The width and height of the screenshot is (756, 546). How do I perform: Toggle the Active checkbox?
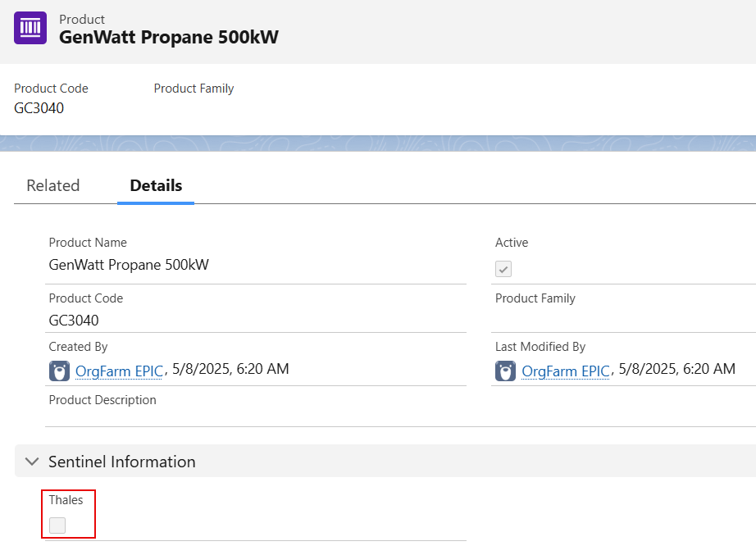tap(503, 269)
